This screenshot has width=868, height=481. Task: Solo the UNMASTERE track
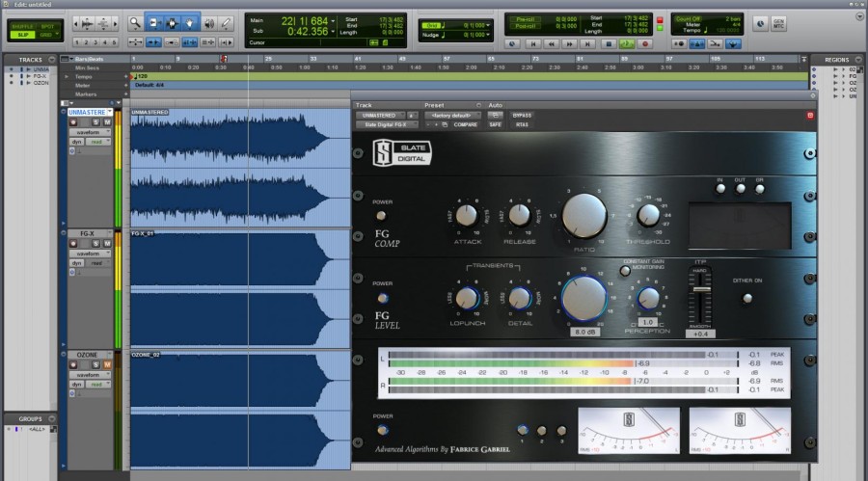click(x=95, y=122)
